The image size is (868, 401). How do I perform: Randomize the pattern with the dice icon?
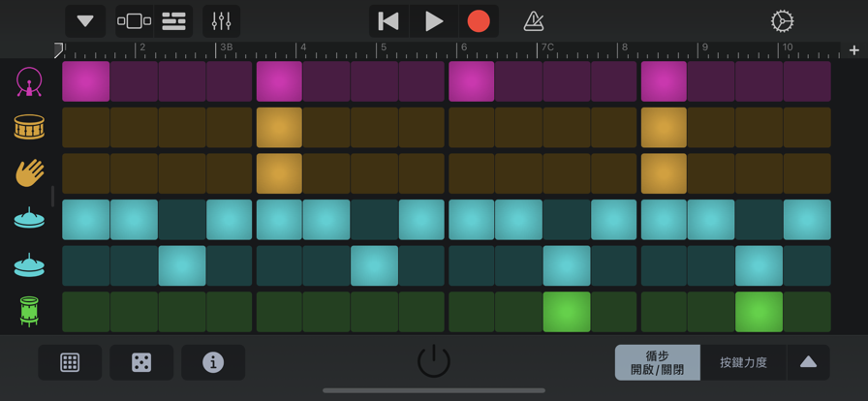(141, 362)
